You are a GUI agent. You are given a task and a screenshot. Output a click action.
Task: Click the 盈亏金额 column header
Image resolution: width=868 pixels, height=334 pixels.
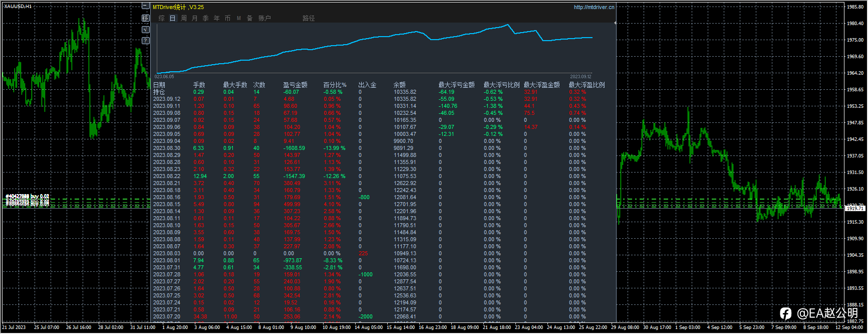pos(295,85)
